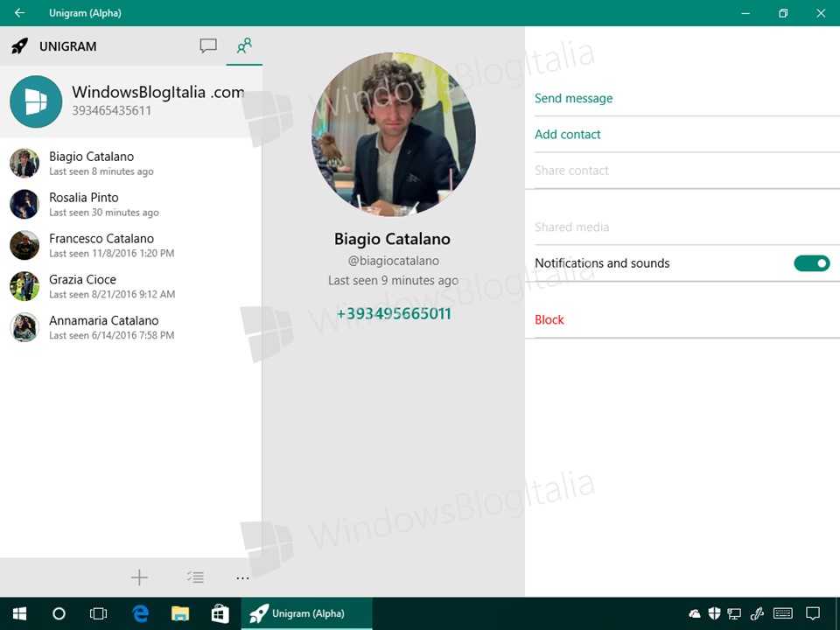Select contact Annamaria Catalano
Screen dimensions: 840x630
pos(130,327)
